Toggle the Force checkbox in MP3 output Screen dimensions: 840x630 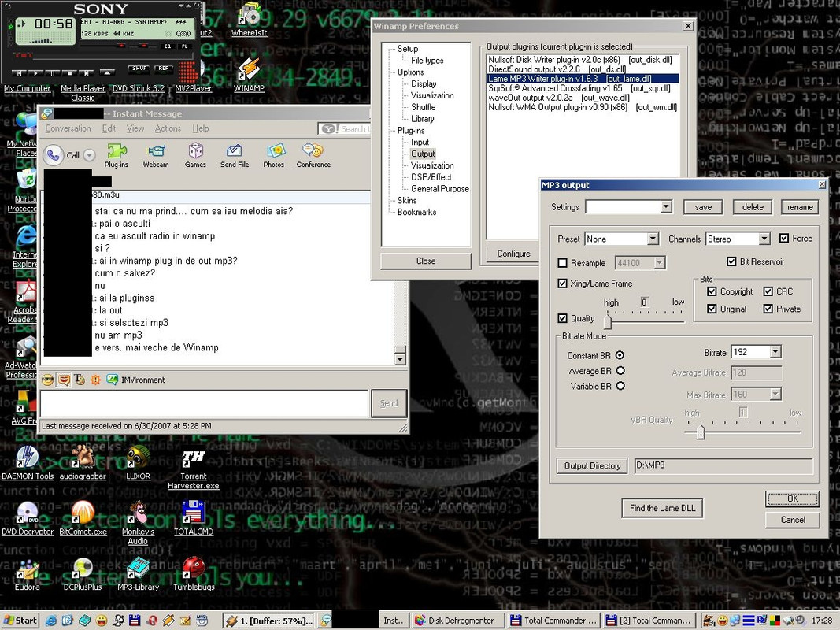pyautogui.click(x=784, y=238)
